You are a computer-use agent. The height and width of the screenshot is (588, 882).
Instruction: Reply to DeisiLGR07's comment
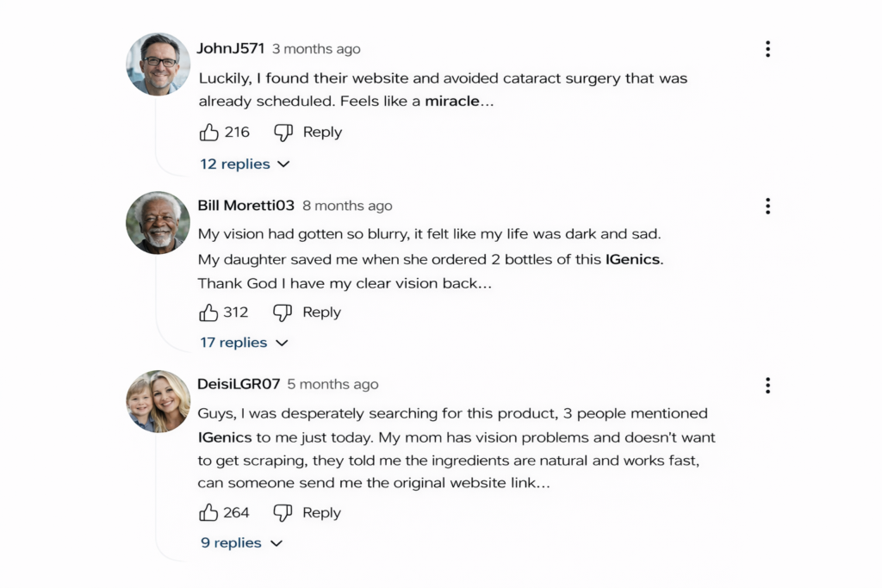coord(321,513)
